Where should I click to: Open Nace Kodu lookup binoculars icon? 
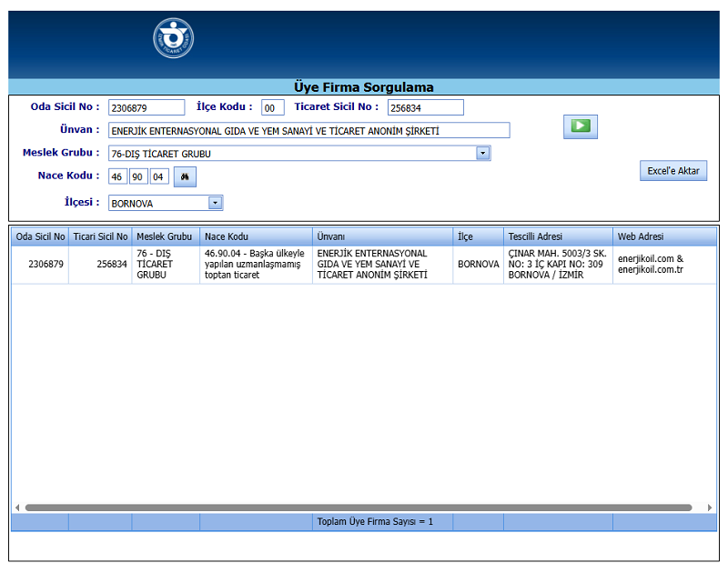(x=185, y=176)
